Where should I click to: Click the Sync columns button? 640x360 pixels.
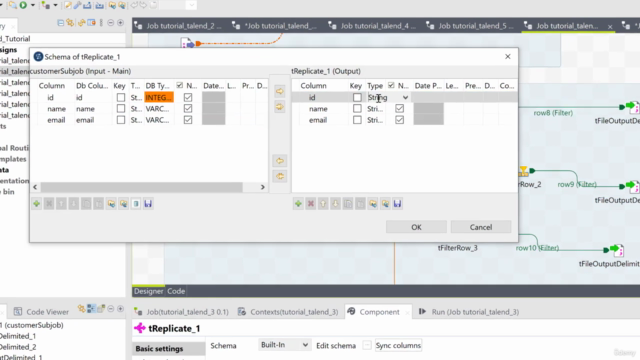pyautogui.click(x=398, y=345)
